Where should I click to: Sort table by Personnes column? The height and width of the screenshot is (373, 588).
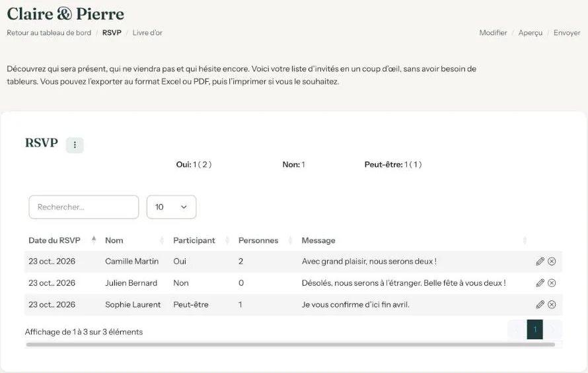[x=266, y=240]
